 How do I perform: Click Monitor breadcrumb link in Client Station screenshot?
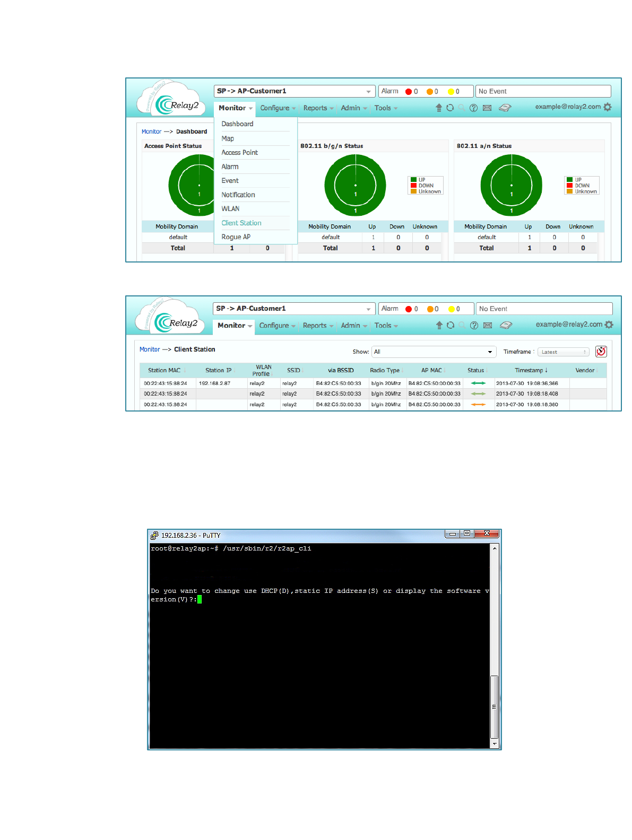tap(150, 349)
